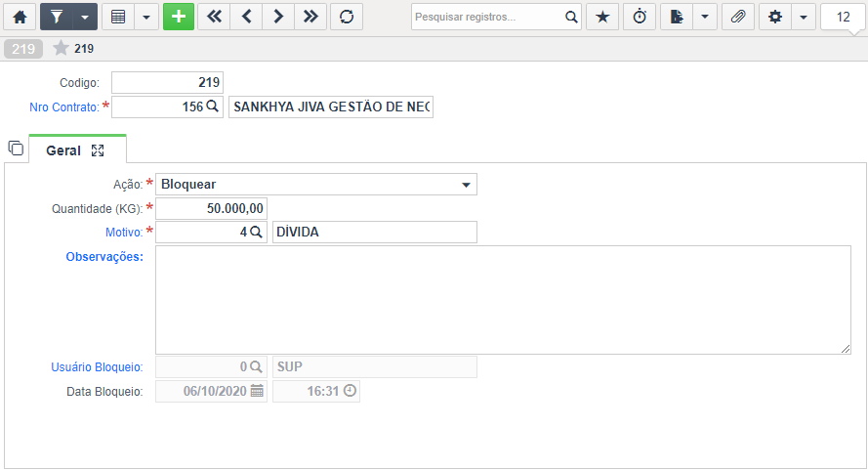Open the stopwatch timer button
This screenshot has height=470, width=868.
tap(640, 17)
